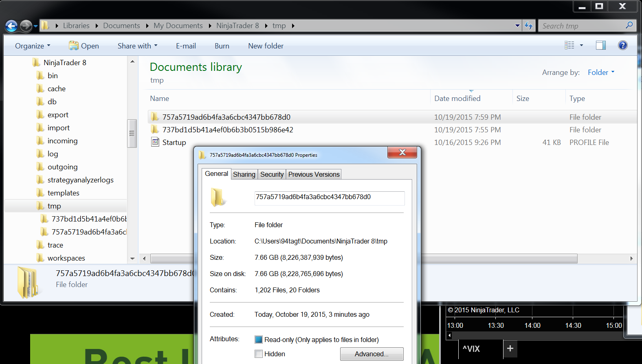Create a New folder
This screenshot has width=642, height=364.
266,46
